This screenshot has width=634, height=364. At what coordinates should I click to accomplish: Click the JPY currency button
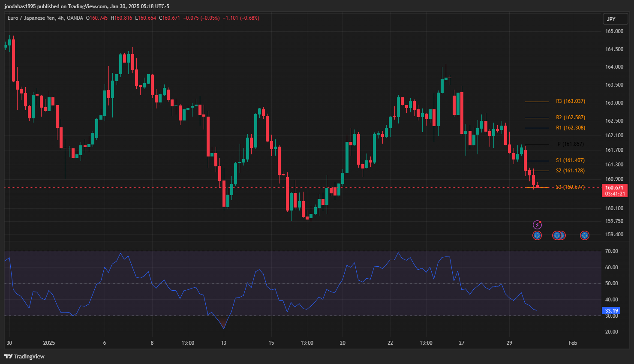(615, 19)
